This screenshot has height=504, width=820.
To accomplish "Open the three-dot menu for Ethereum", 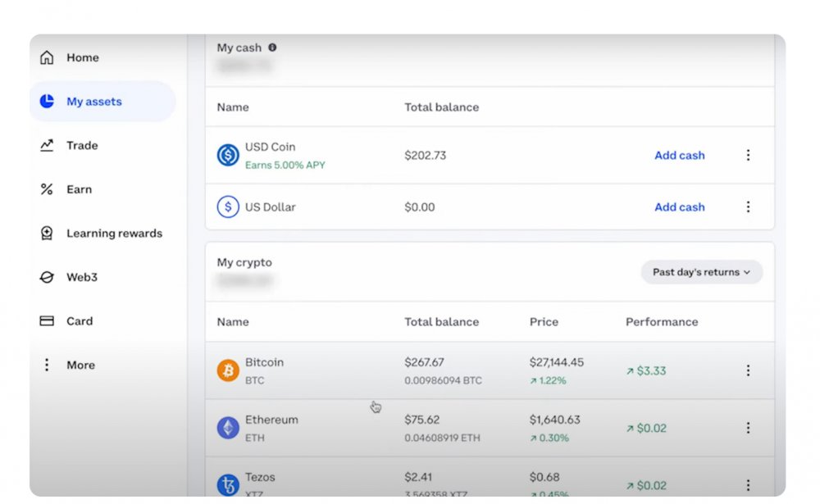I will [x=748, y=428].
